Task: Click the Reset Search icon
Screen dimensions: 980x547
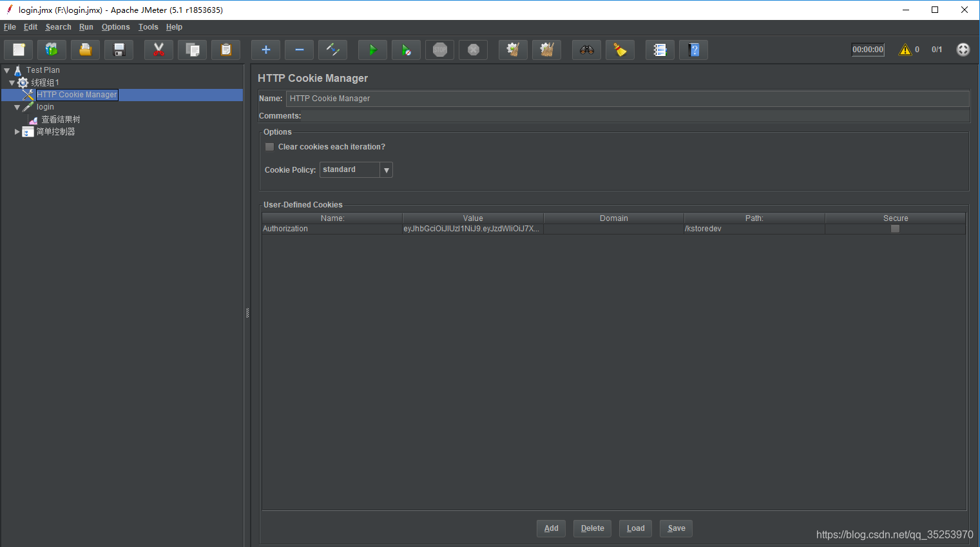Action: [620, 50]
